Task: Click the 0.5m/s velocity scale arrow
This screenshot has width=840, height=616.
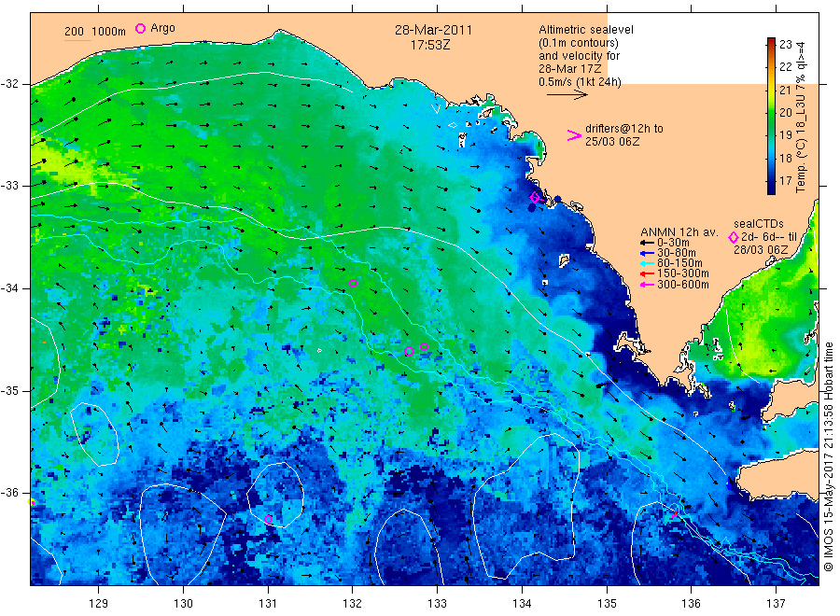Action: pos(567,95)
